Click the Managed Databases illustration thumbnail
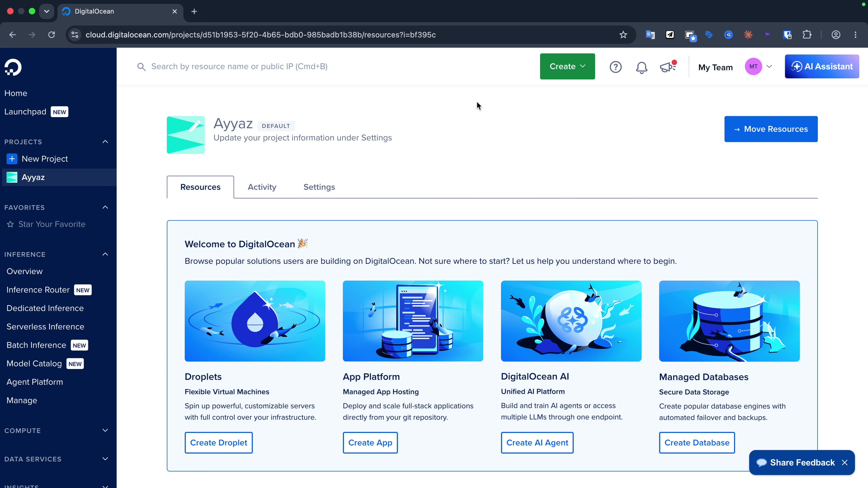Viewport: 868px width, 488px height. 729,321
